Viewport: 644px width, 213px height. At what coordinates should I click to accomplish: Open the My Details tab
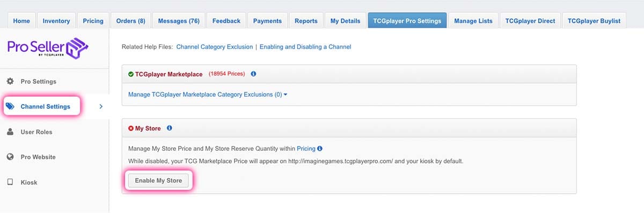[x=345, y=21]
